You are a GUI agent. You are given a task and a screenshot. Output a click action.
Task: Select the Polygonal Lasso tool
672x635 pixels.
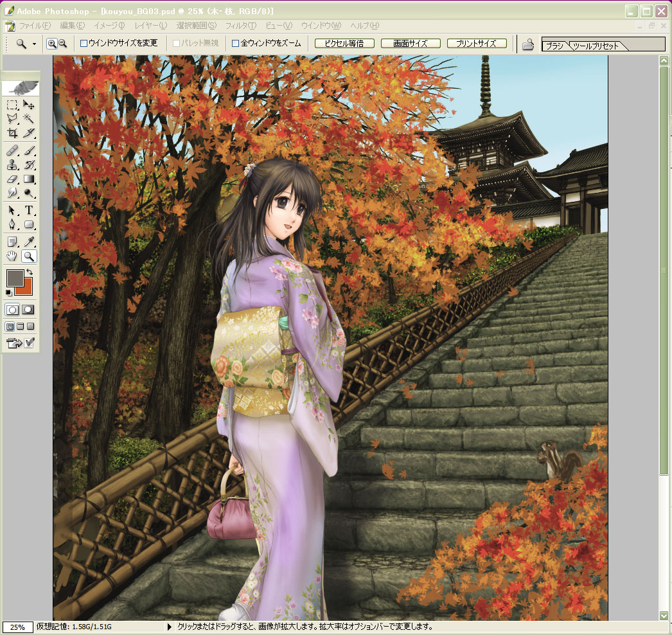(12, 118)
